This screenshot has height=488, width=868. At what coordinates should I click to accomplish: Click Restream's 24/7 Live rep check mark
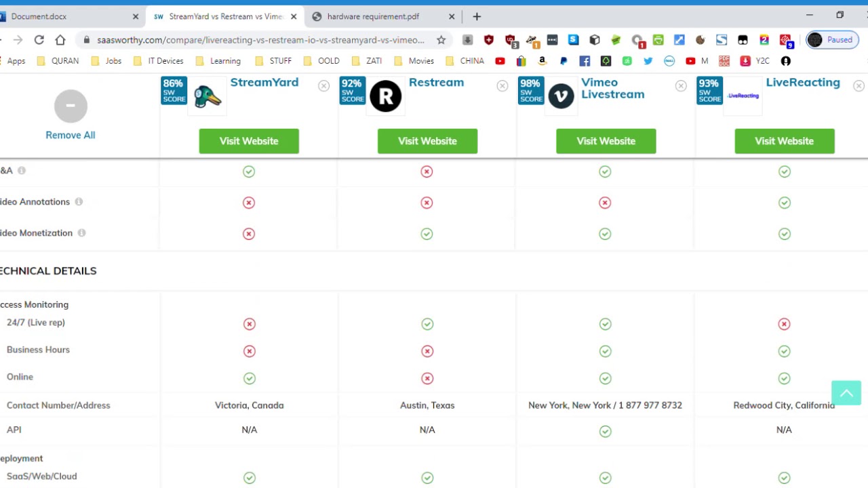[427, 324]
